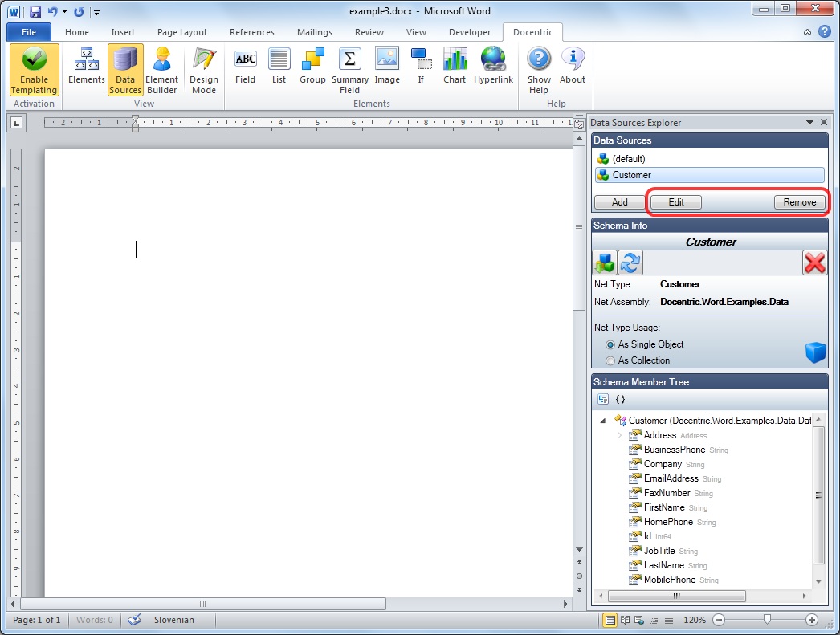Click the Save icon in Quick Access Toolbar
This screenshot has width=840, height=635.
(35, 11)
